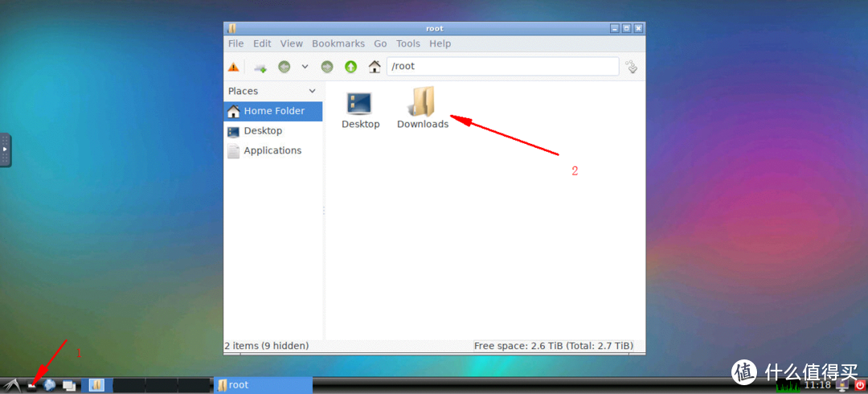Click the red power button in system tray

point(859,385)
